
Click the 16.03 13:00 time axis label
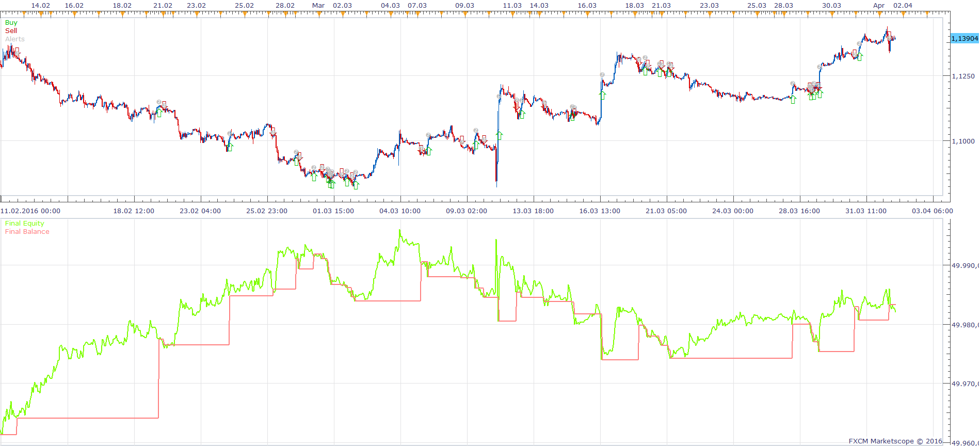point(600,211)
